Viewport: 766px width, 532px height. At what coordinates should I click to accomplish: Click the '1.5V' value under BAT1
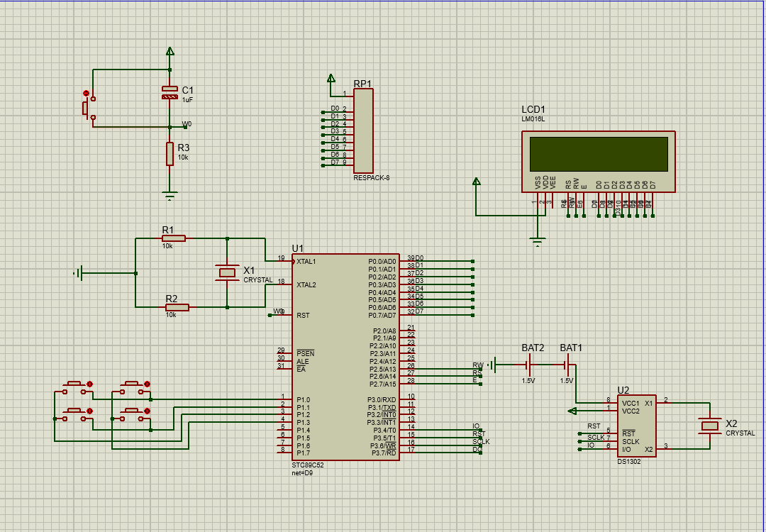click(567, 380)
